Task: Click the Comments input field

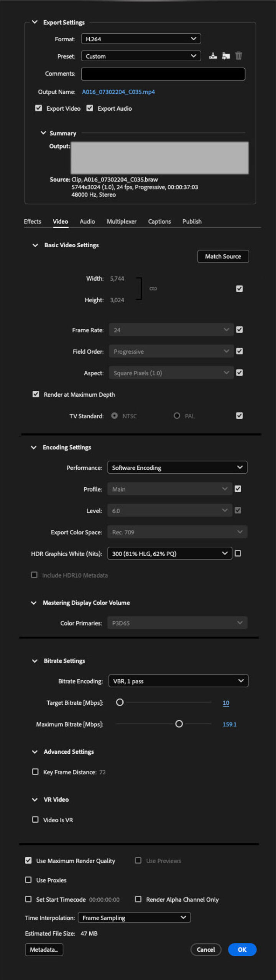Action: (163, 74)
